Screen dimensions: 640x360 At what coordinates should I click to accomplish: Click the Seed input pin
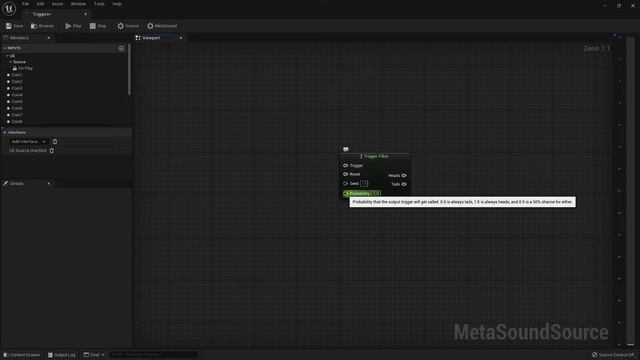pos(346,184)
